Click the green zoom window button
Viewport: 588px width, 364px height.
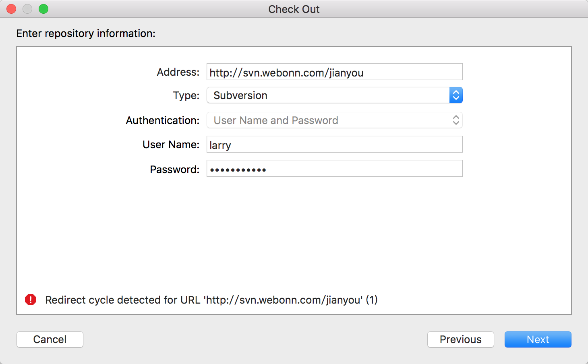click(x=43, y=9)
